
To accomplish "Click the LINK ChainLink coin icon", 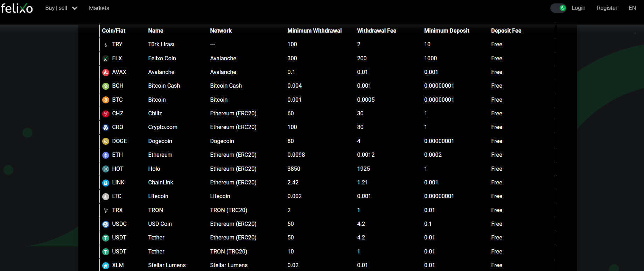I will 106,183.
